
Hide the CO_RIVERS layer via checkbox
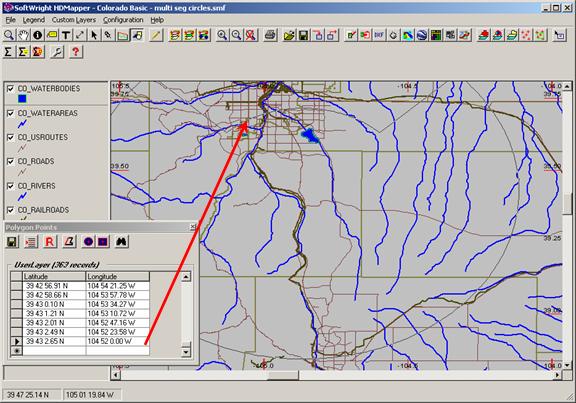(x=10, y=186)
